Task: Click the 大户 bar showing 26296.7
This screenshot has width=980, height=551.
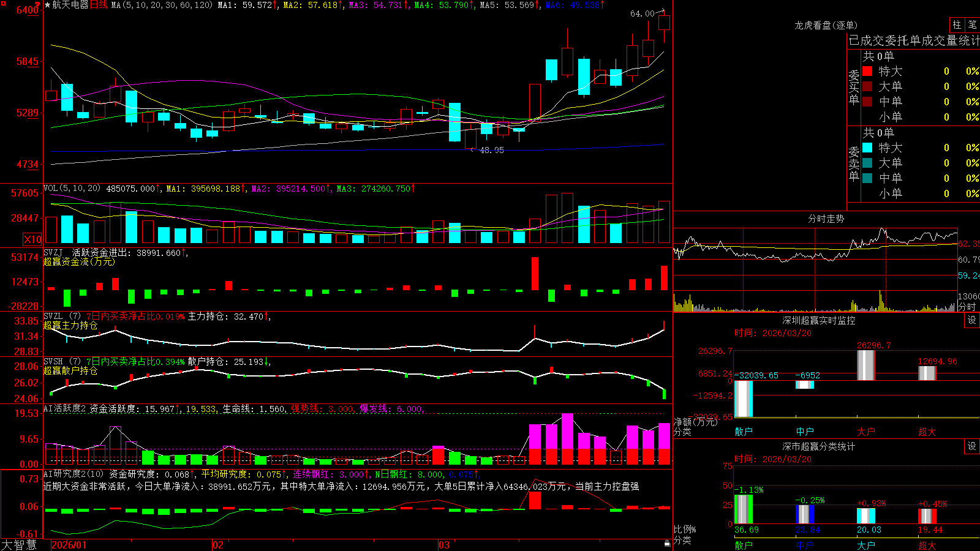Action: pyautogui.click(x=865, y=365)
